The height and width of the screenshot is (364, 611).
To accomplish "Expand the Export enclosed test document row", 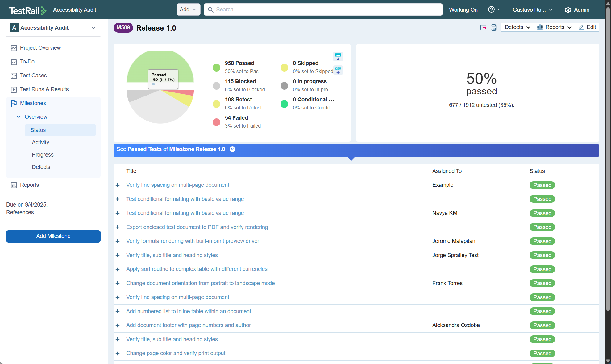I will 118,227.
